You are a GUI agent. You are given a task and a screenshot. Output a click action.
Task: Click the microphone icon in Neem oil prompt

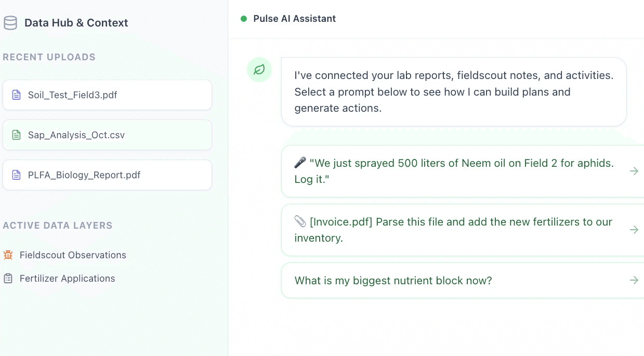(x=300, y=163)
